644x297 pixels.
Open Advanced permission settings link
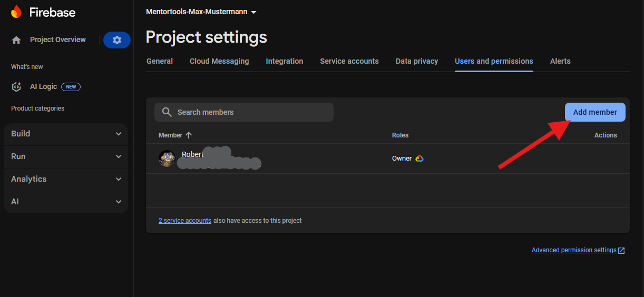coord(574,250)
